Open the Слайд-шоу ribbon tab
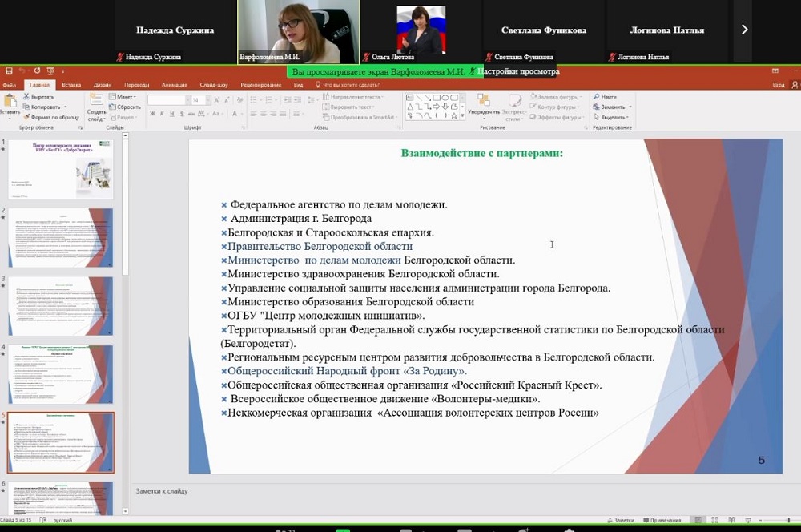 [x=214, y=84]
